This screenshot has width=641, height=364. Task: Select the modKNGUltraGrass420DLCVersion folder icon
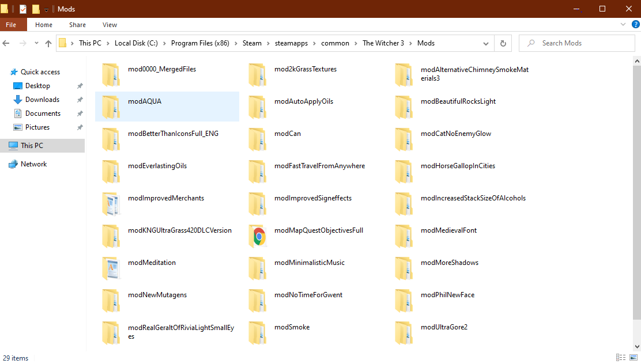111,236
